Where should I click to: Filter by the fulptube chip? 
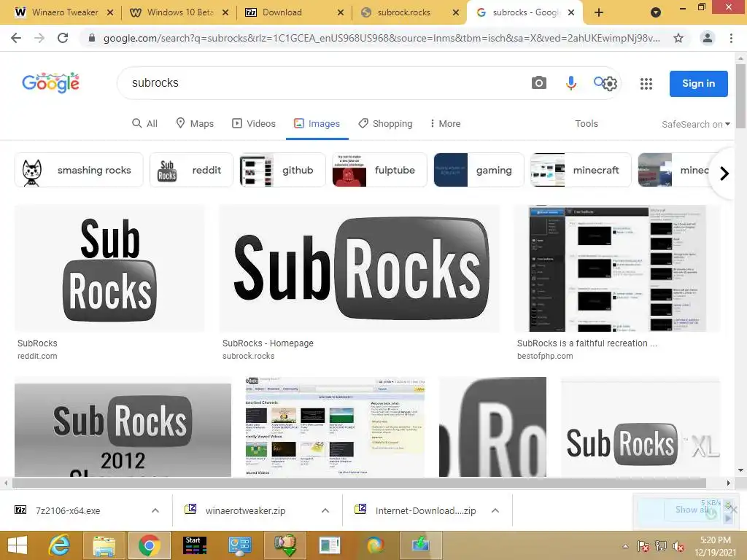[x=379, y=170]
